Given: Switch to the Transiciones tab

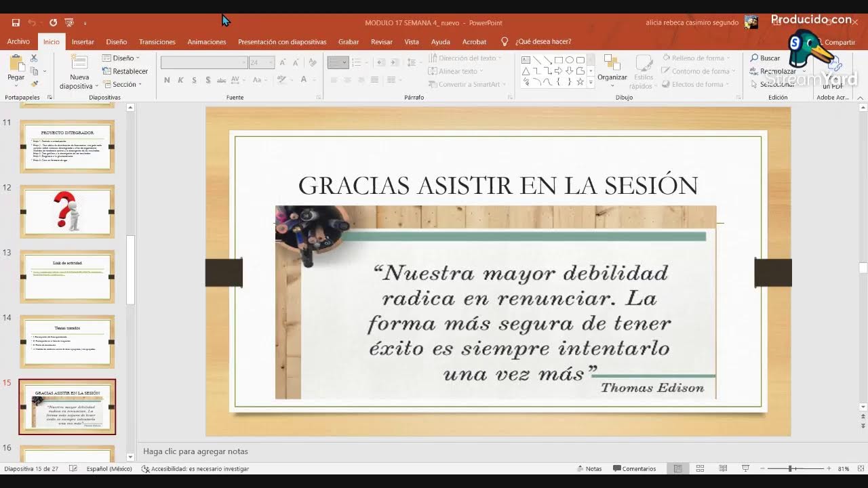Looking at the screenshot, I should pos(157,41).
